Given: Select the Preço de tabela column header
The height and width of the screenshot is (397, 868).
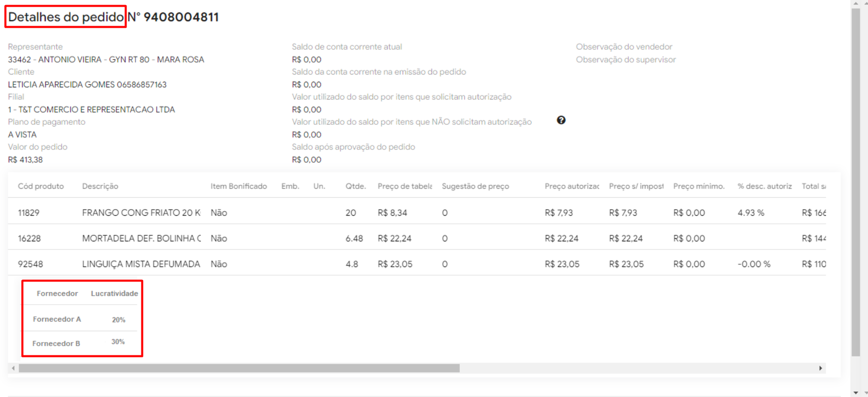Looking at the screenshot, I should [x=405, y=186].
